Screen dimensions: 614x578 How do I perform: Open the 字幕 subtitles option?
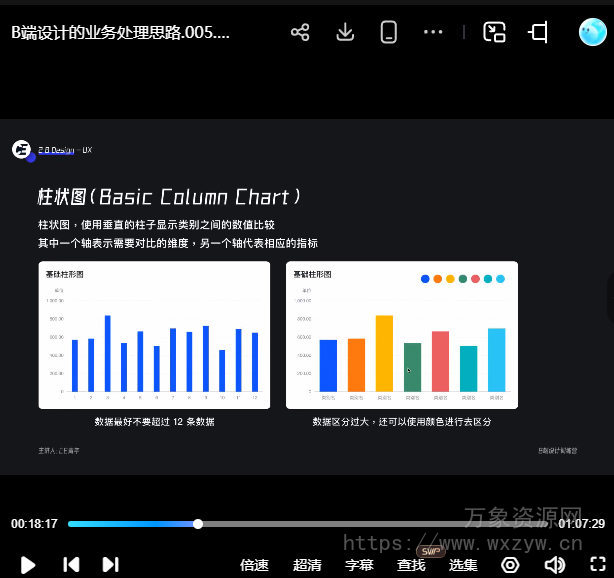pos(359,565)
